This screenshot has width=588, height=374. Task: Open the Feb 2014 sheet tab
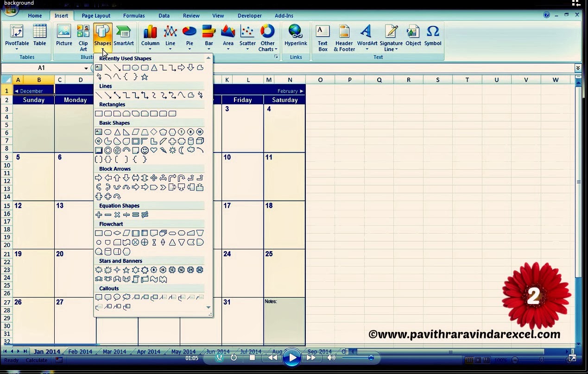[x=80, y=351]
